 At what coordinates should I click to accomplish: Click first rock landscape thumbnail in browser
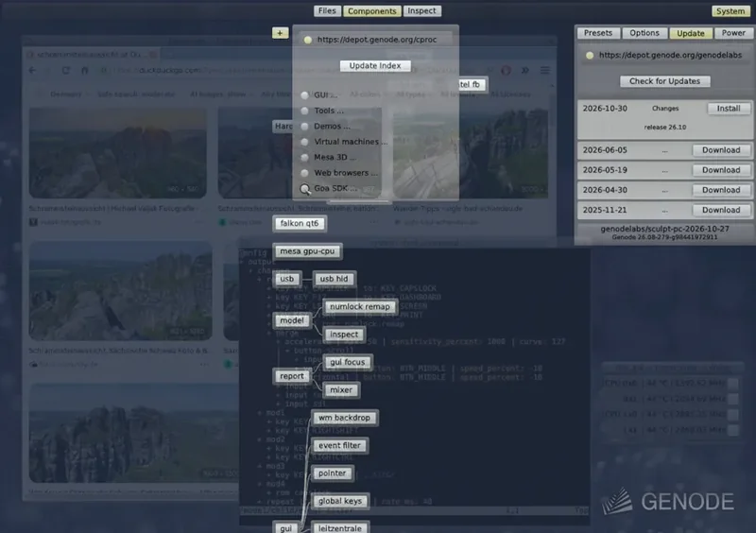tap(117, 152)
